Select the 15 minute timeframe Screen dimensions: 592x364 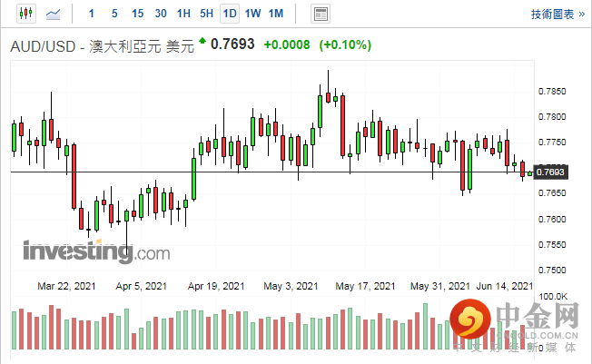(x=137, y=14)
